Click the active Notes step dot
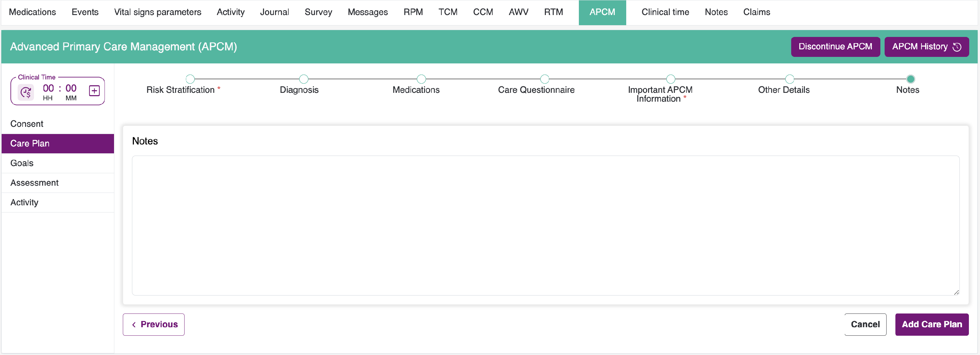Viewport: 980px width, 355px height. [910, 79]
